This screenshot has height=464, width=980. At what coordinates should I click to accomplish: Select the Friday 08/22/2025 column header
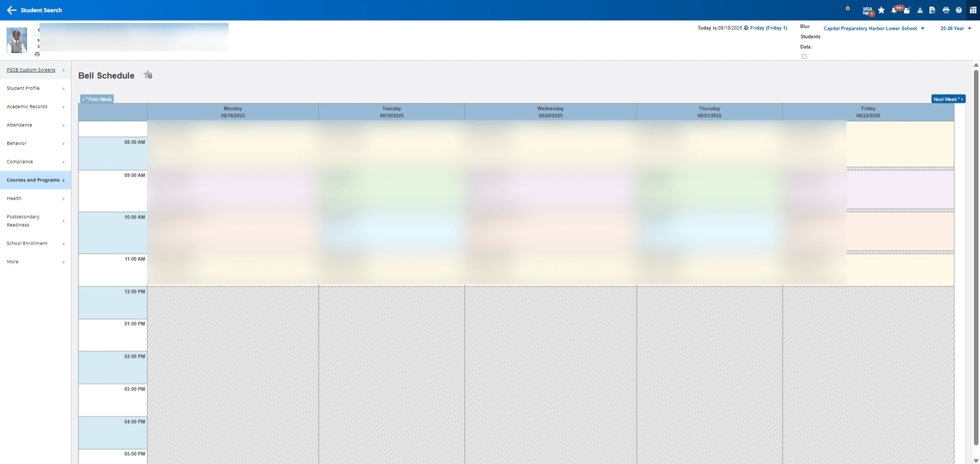pos(868,112)
